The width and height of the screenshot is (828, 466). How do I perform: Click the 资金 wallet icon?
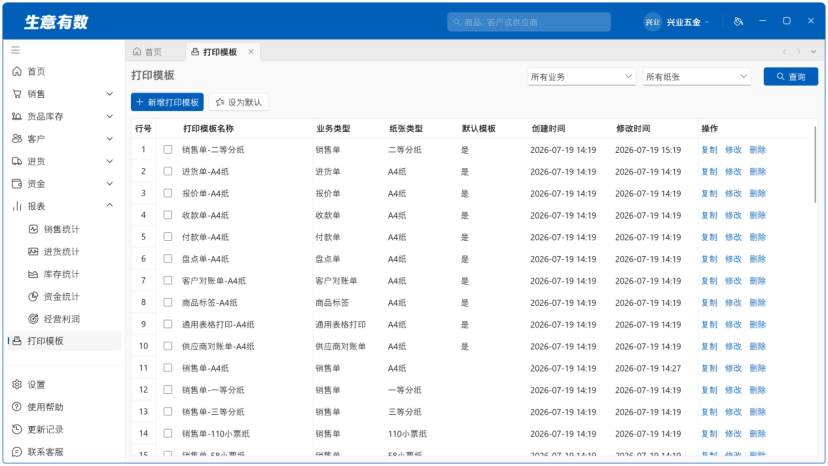[x=17, y=184]
